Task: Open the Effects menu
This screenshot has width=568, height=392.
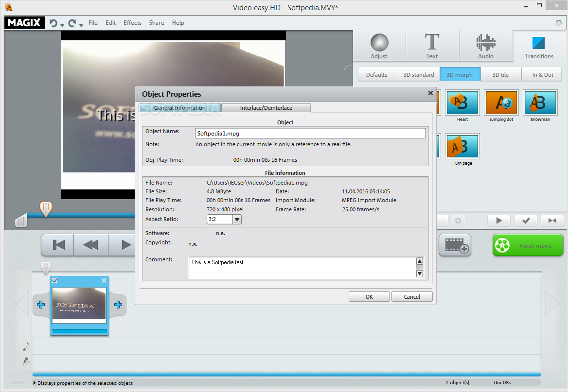Action: pyautogui.click(x=132, y=23)
